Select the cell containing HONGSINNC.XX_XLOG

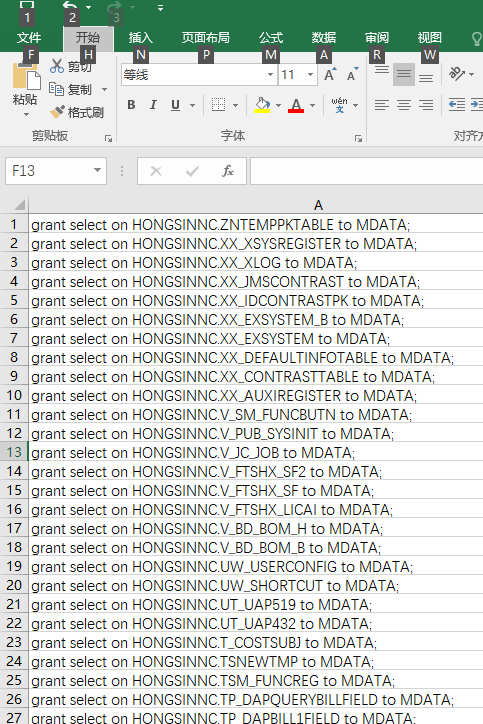click(256, 262)
